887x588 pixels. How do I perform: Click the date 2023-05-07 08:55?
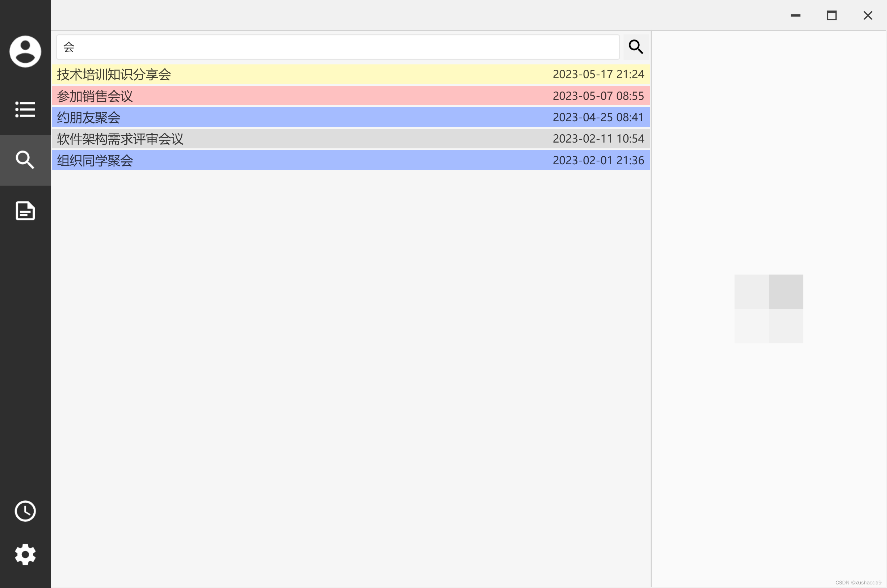(598, 96)
